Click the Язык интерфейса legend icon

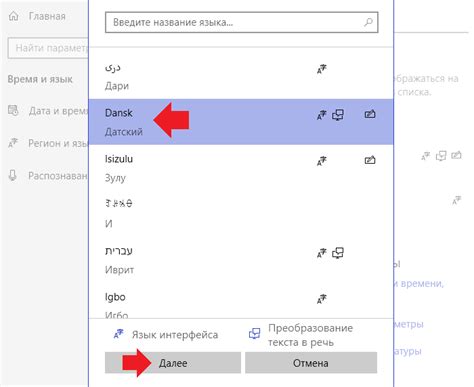coord(119,334)
